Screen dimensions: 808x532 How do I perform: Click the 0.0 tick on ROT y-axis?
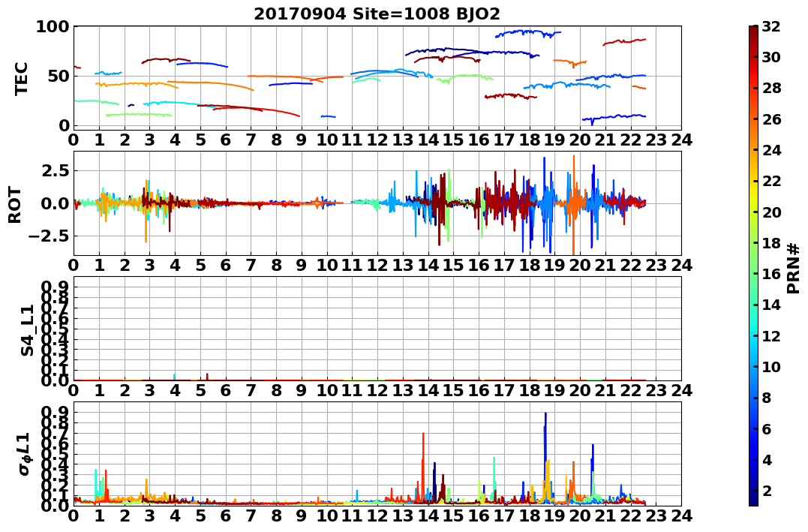pos(55,203)
